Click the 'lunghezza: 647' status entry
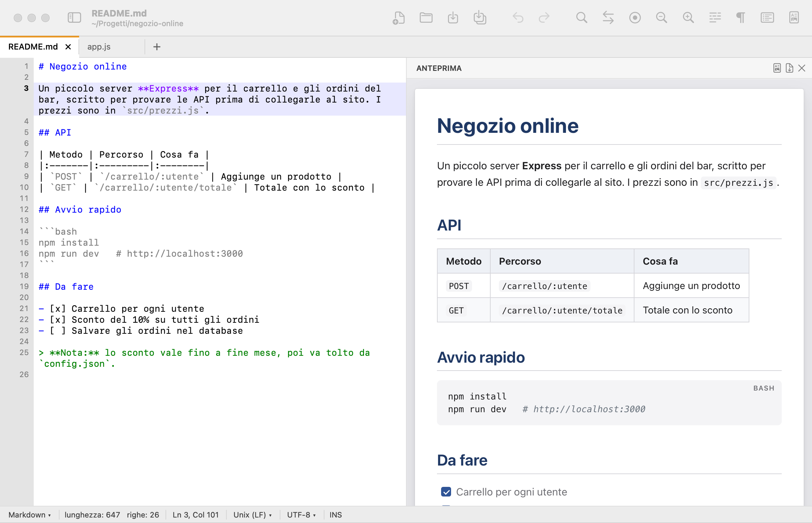This screenshot has height=523, width=812. (x=92, y=515)
